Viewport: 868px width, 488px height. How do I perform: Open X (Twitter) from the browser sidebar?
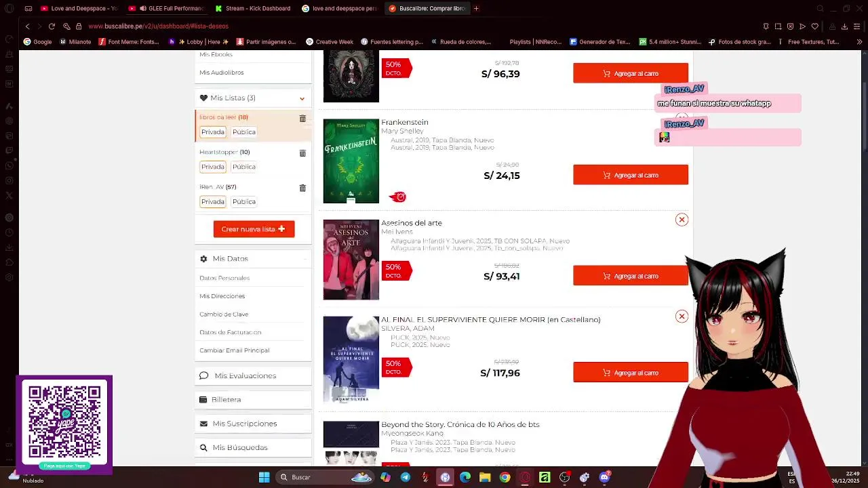click(x=9, y=195)
